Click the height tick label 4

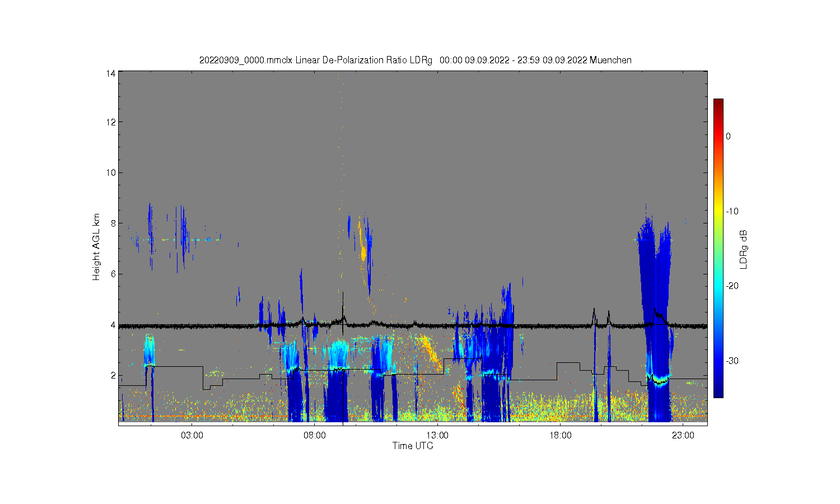113,325
